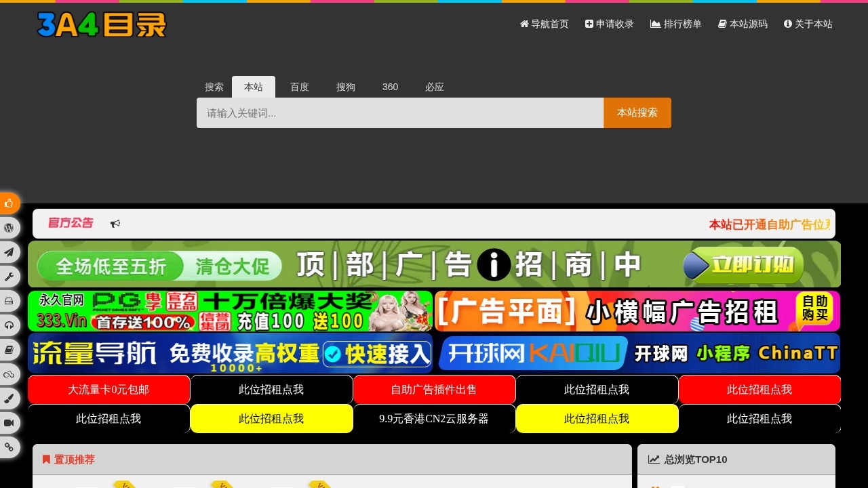Click the chain link sidebar icon
Viewport: 868px width, 488px height.
click(x=9, y=447)
